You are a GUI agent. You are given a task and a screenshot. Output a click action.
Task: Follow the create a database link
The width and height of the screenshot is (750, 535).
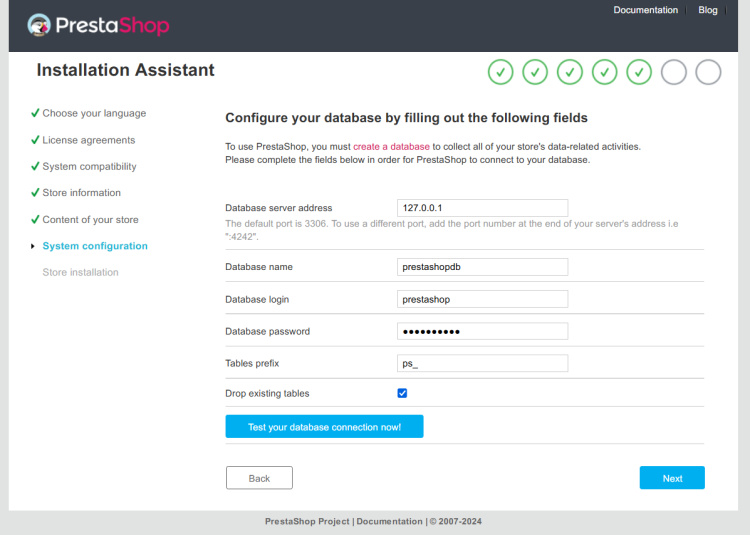391,146
